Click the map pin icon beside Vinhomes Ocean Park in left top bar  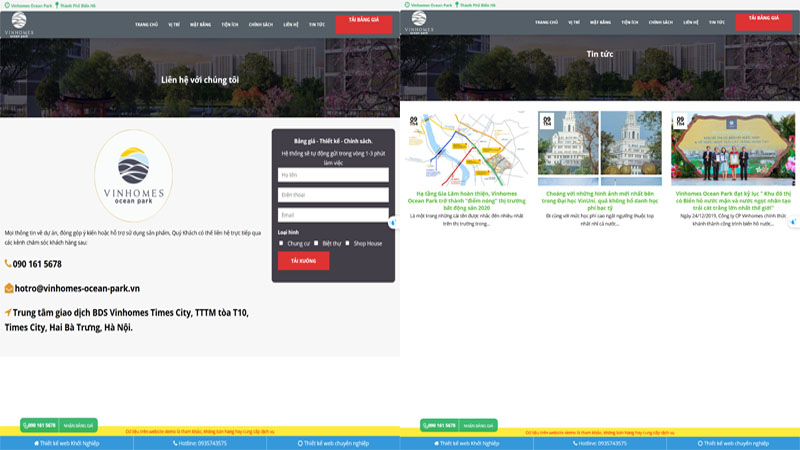pos(5,5)
